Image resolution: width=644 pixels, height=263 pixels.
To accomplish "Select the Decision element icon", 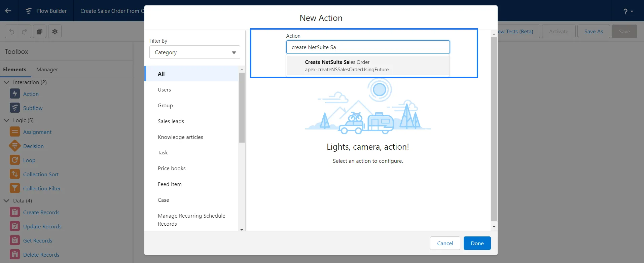I will 15,146.
